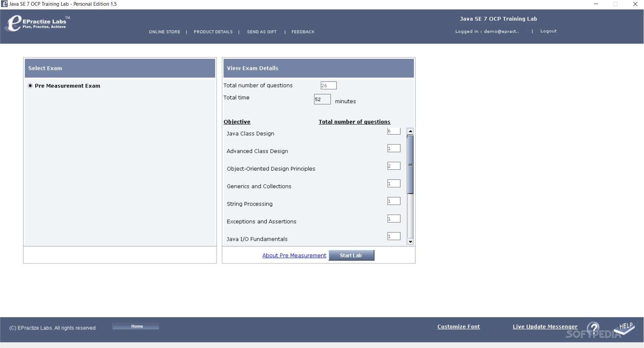Click the 'Exceptions and Assertions' objective text
Image resolution: width=644 pixels, height=348 pixels.
click(262, 221)
